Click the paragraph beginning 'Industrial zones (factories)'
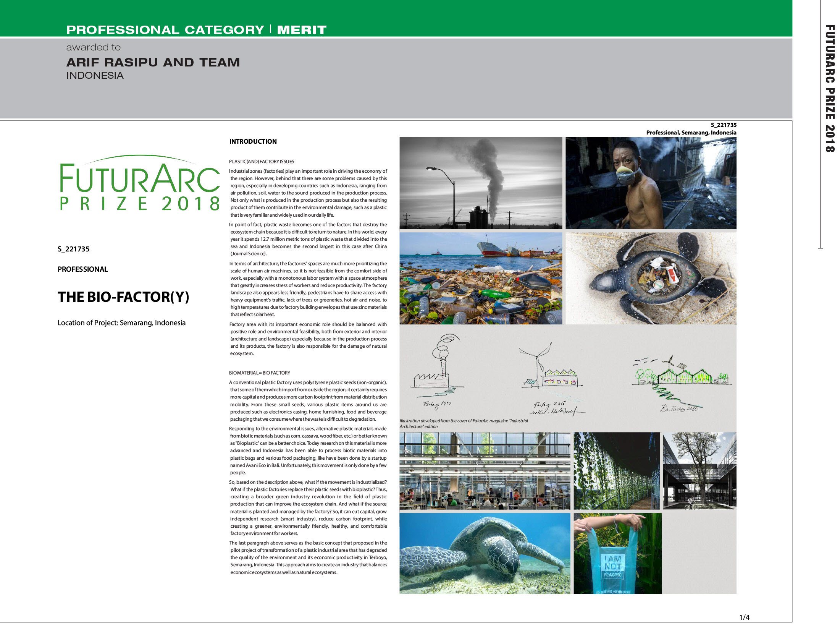This screenshot has height=624, width=840. click(x=308, y=193)
